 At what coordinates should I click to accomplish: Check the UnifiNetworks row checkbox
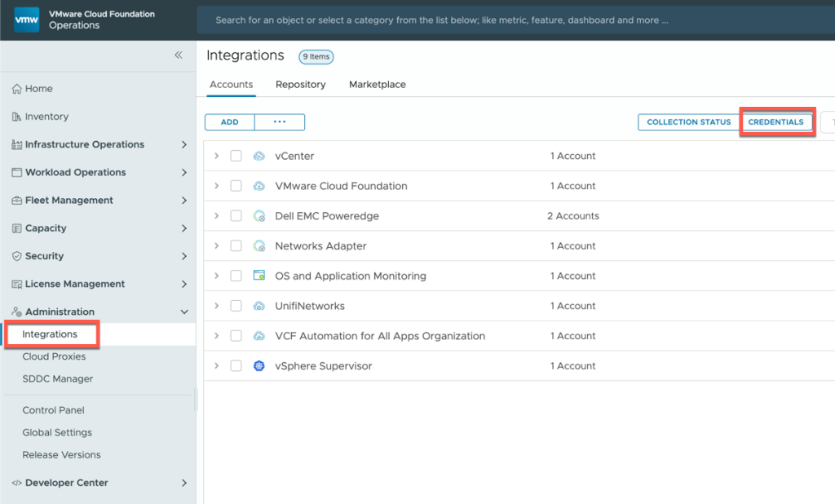(x=236, y=306)
